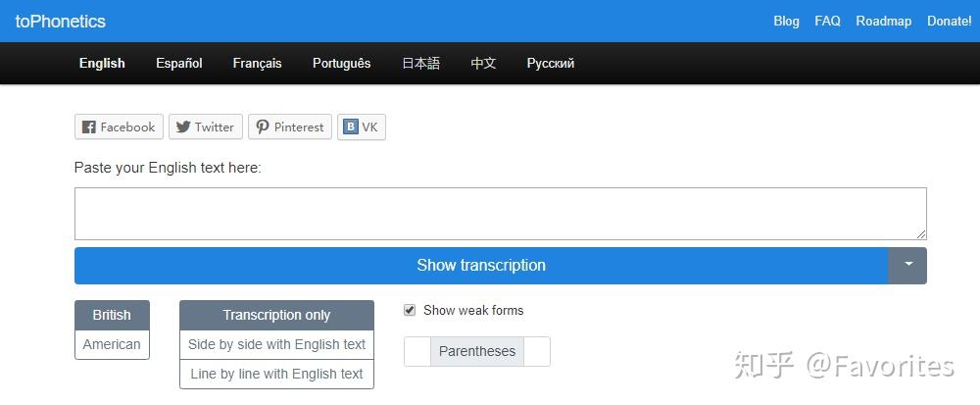Open the FAQ link
The height and width of the screenshot is (405, 980).
[x=827, y=21]
